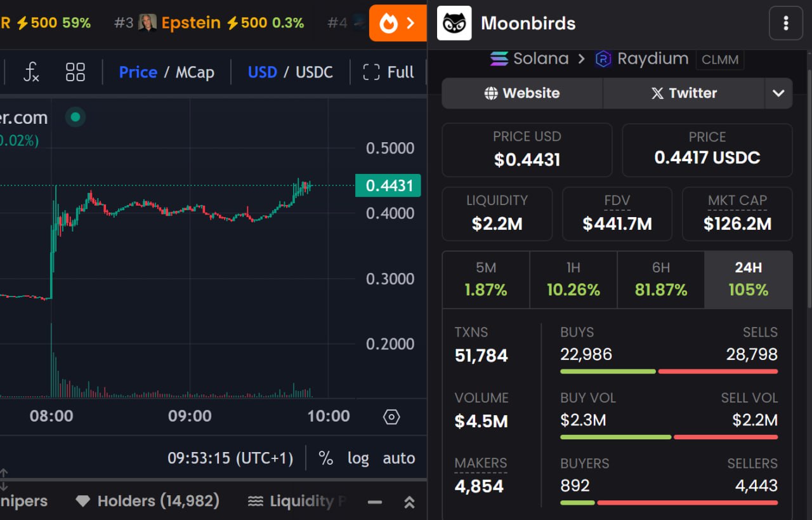Open chart settings hexagon icon
The image size is (812, 520).
click(x=391, y=417)
